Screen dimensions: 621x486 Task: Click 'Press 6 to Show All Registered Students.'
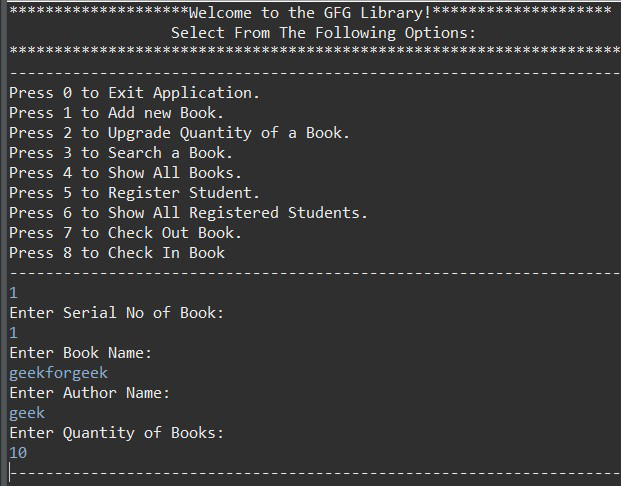coord(189,213)
